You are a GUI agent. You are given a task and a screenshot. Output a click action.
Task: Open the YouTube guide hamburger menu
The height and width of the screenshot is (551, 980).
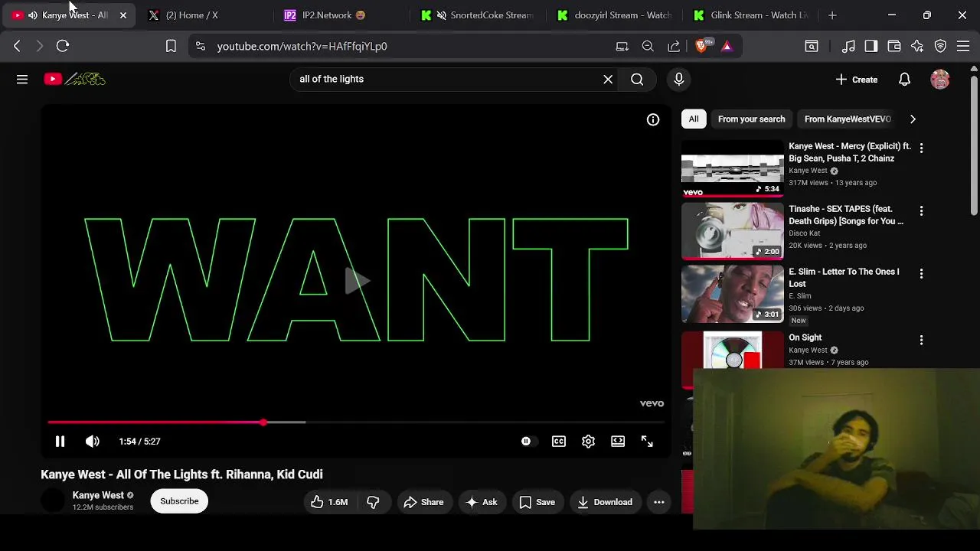point(22,79)
